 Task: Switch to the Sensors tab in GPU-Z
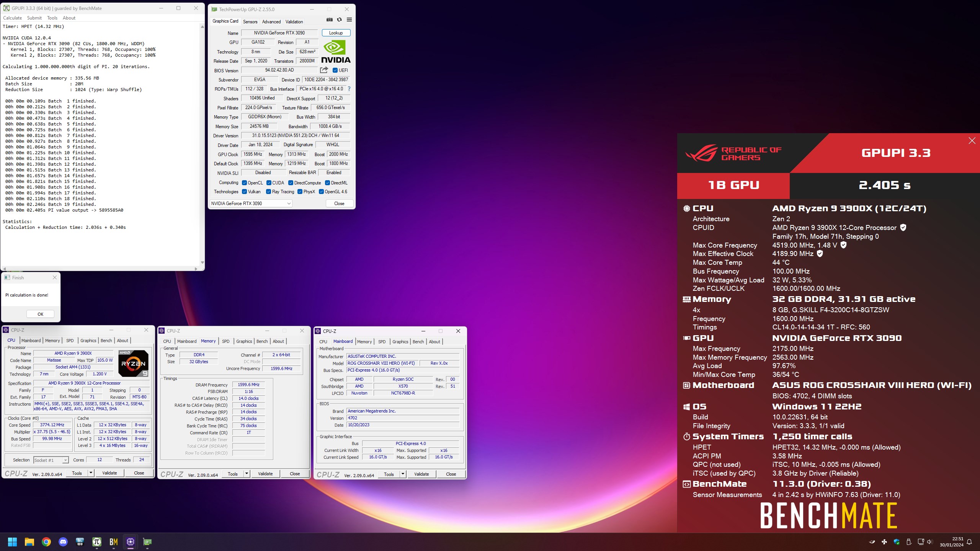pyautogui.click(x=250, y=22)
